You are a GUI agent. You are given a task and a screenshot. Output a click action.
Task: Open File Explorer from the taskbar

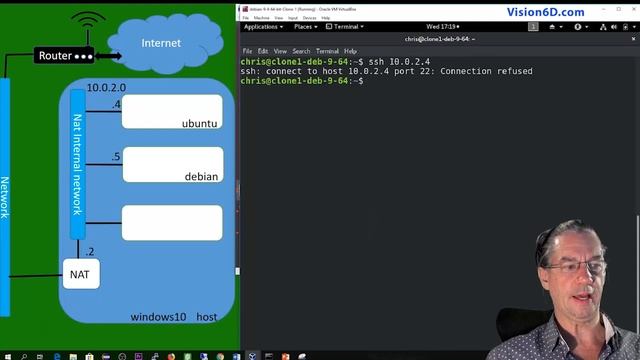coord(73,356)
